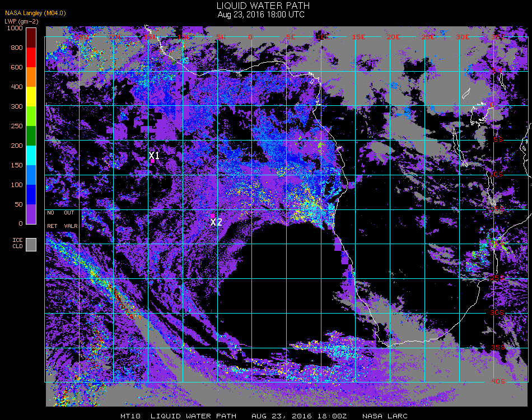Click the gray ICE CLD swatch
The width and height of the screenshot is (532, 420).
click(31, 245)
